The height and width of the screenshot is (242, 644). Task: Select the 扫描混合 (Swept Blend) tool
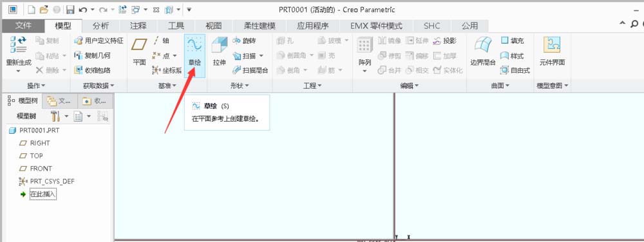click(x=250, y=70)
